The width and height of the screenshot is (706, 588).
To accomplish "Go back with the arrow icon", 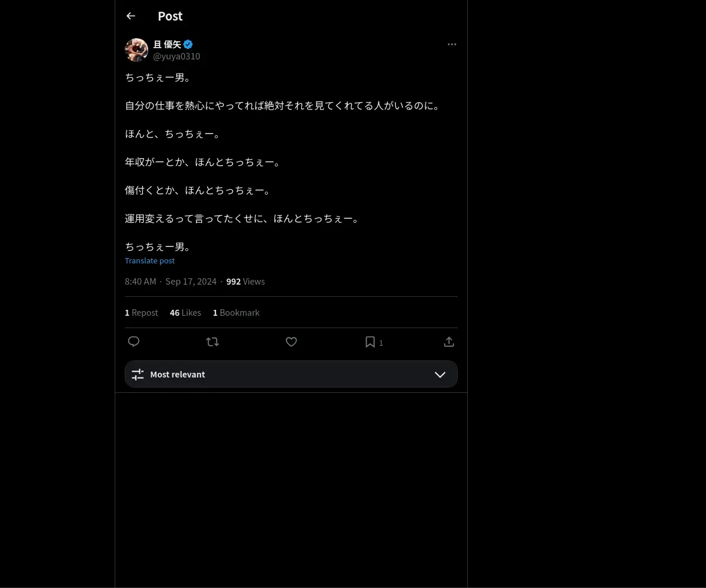I will (131, 16).
